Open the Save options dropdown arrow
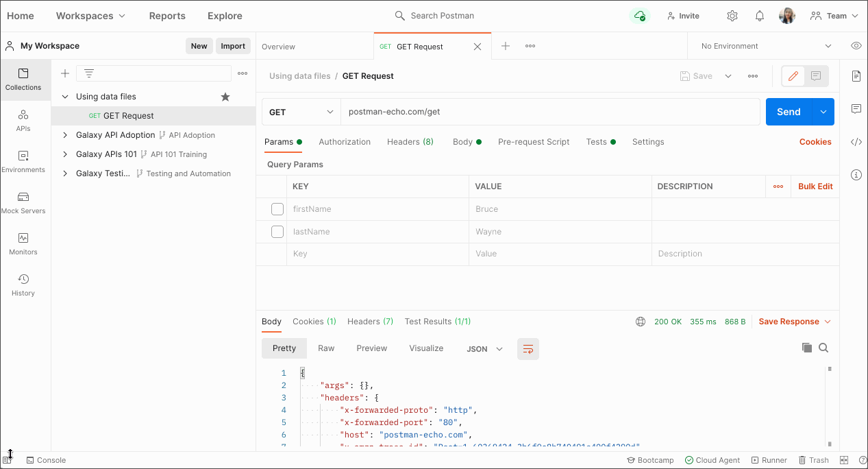Screen dimensions: 868x469 click(x=728, y=76)
